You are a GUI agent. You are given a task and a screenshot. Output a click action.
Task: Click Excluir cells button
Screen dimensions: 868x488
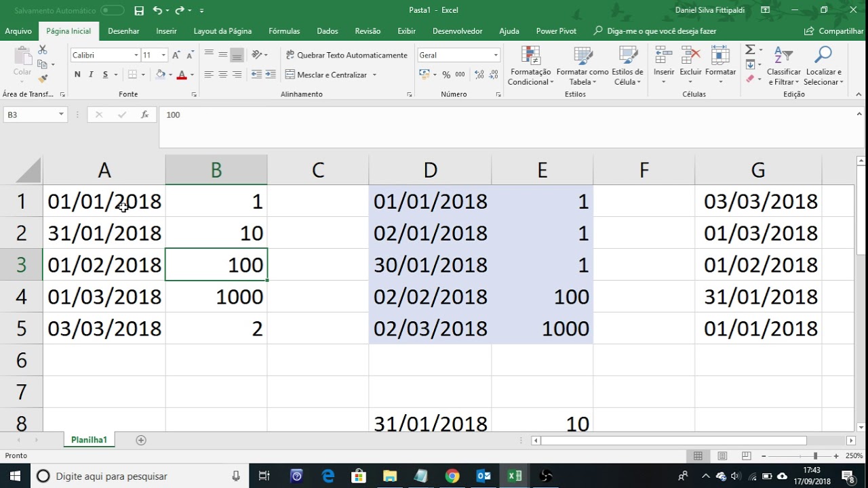click(690, 66)
